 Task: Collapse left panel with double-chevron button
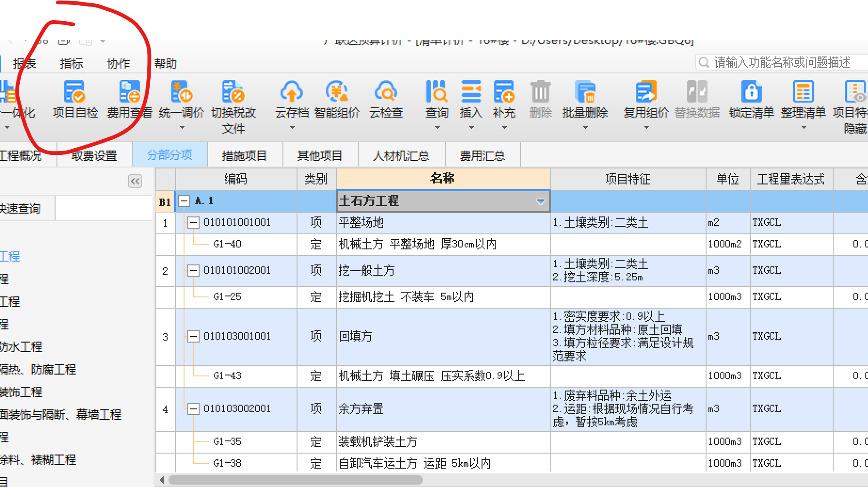point(135,181)
